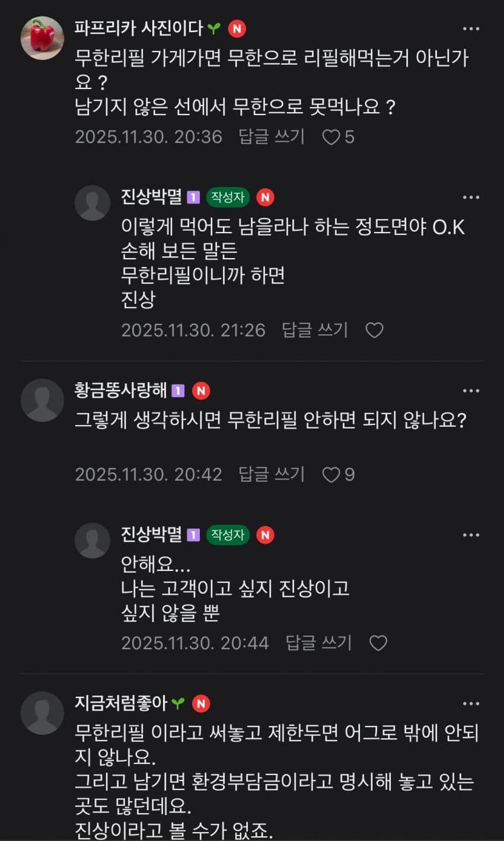Click the 진상박멸 username
Image resolution: width=504 pixels, height=841 pixels.
[151, 196]
